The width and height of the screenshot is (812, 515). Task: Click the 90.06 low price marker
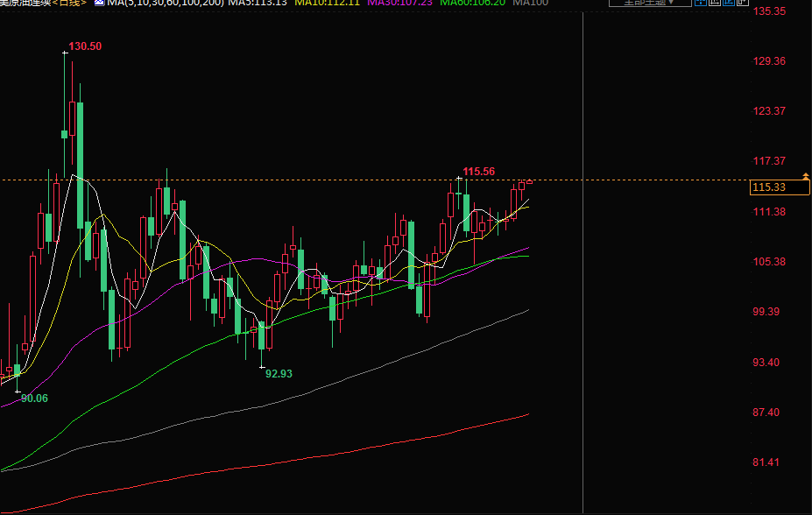(x=35, y=399)
